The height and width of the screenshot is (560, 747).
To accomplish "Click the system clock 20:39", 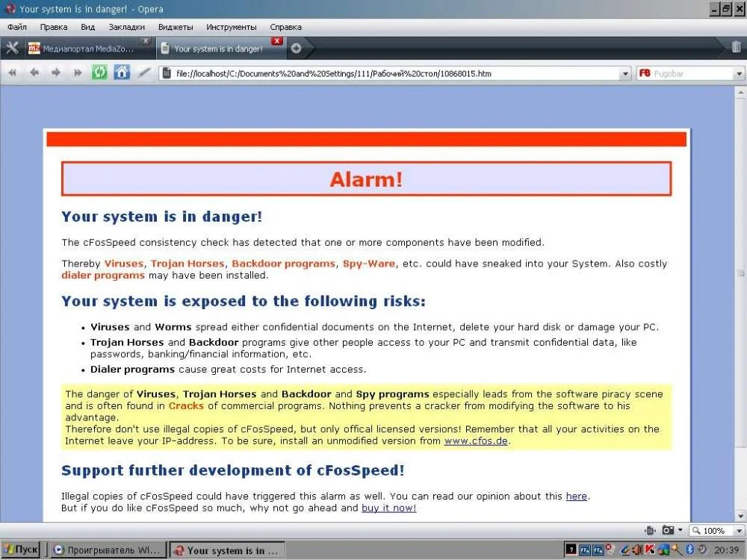I will tap(726, 550).
